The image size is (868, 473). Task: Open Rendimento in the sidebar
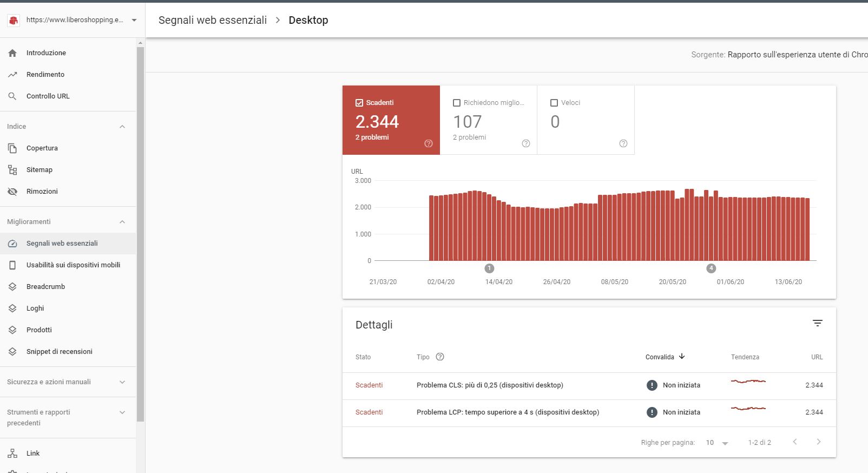(45, 75)
